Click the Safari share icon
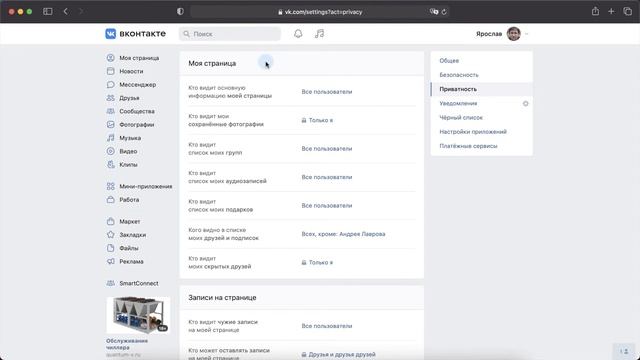 [x=596, y=11]
